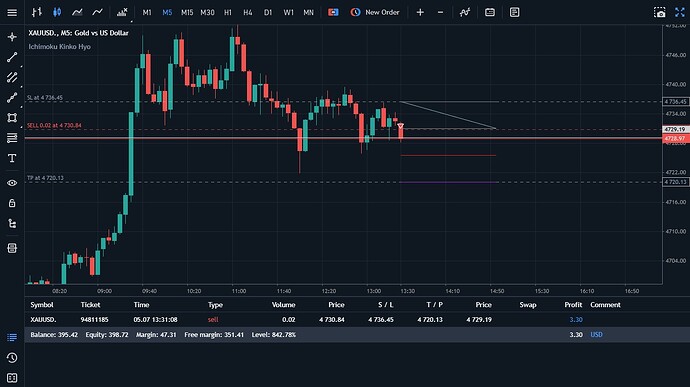Sort positions by Volume column
Screen dimensions: 690x387
click(283, 305)
